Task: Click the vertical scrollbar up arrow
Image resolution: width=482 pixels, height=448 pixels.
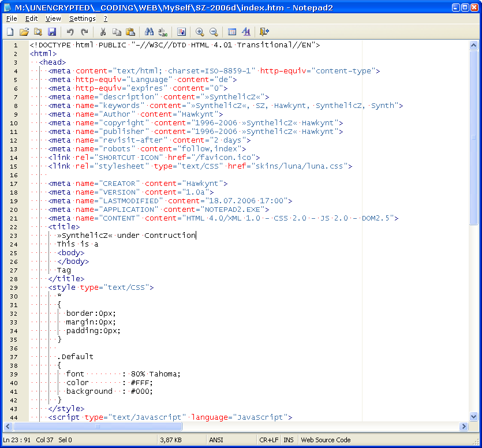Action: pos(473,46)
